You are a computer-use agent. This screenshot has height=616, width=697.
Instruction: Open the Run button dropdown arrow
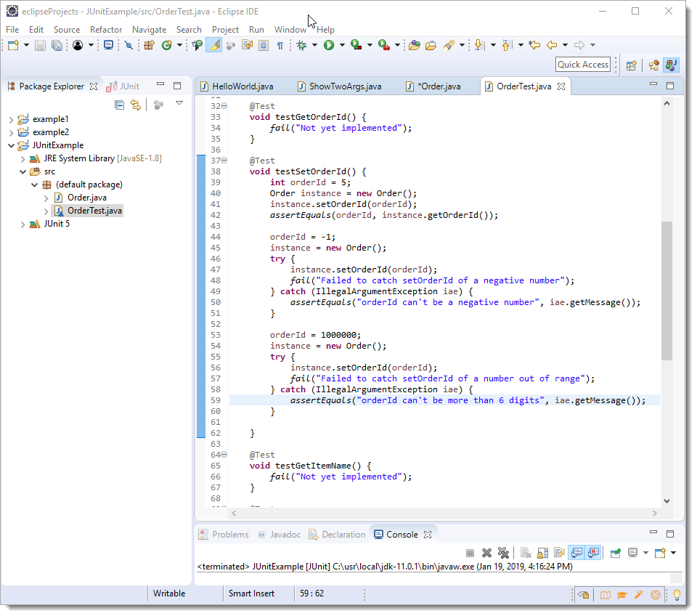pos(342,45)
